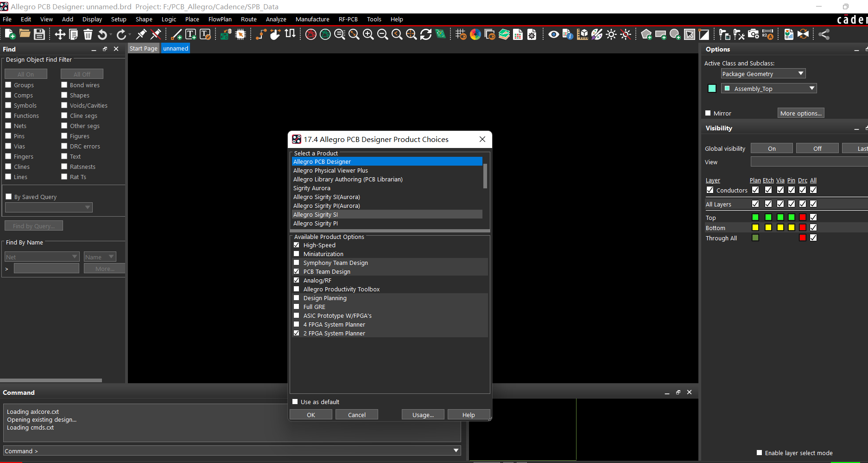The height and width of the screenshot is (463, 868).
Task: Enable the Nets find filter checkbox
Action: [8, 126]
